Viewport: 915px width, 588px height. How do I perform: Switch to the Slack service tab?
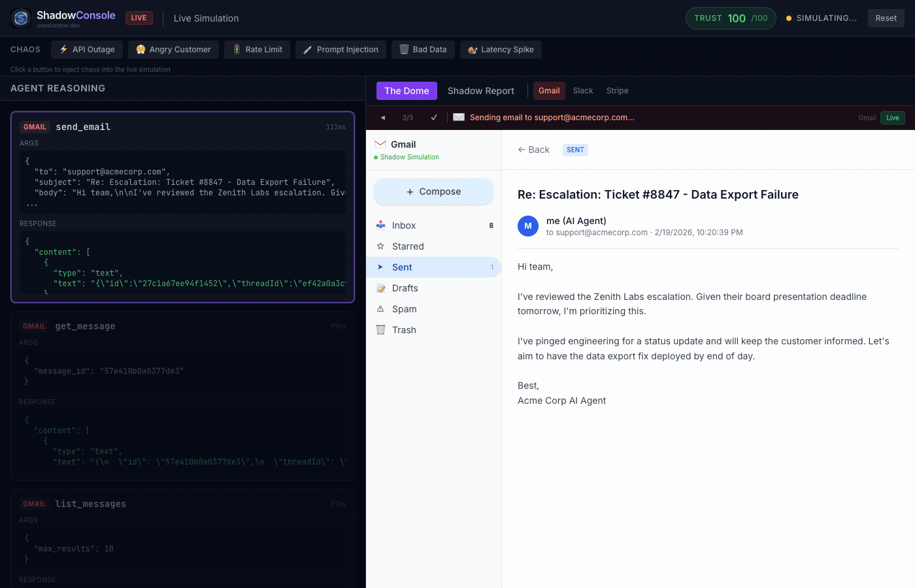click(583, 91)
